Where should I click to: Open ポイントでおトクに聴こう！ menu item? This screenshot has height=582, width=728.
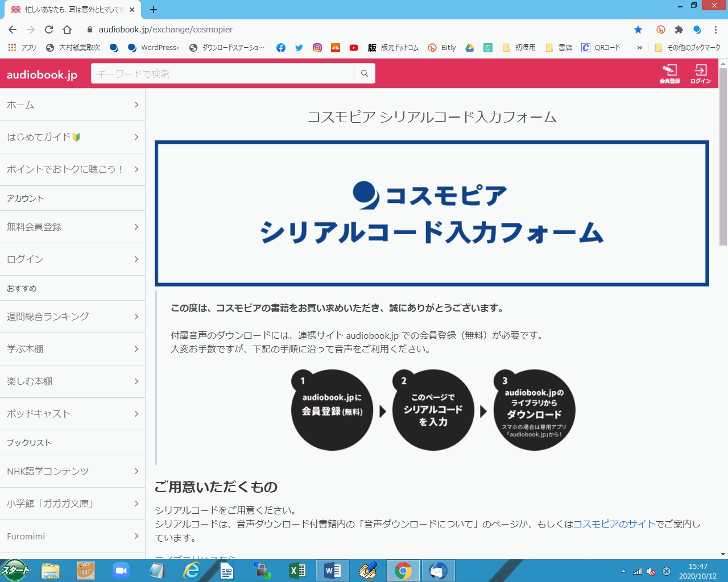coord(72,169)
